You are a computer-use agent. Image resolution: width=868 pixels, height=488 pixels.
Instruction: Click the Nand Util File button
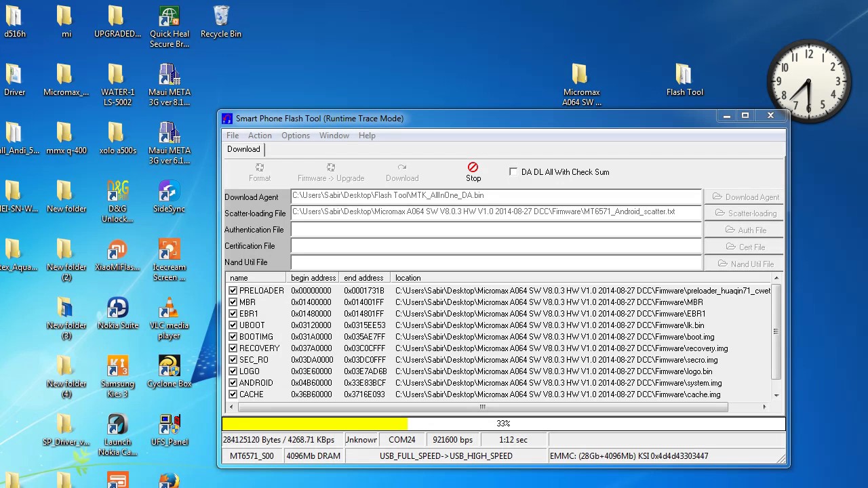pyautogui.click(x=745, y=264)
